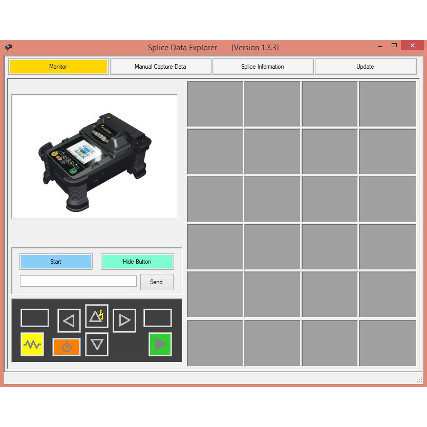Click the blank keypad button above the play arrow
427x427 pixels.
(158, 318)
